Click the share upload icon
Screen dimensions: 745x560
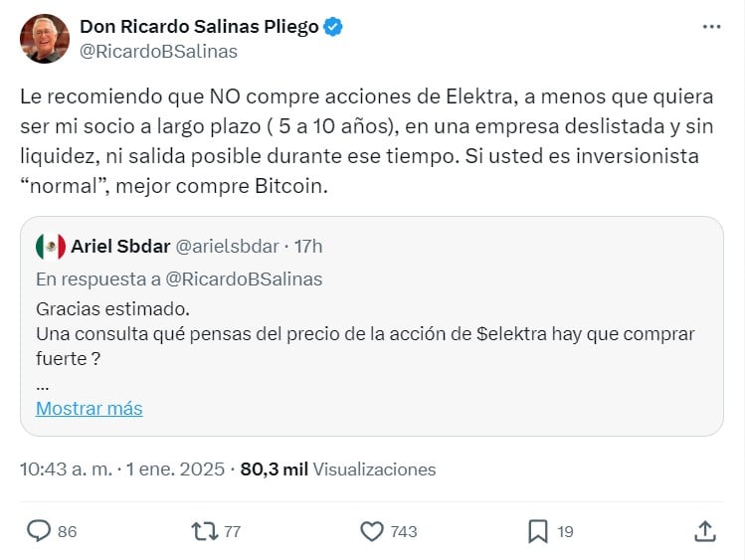click(705, 531)
